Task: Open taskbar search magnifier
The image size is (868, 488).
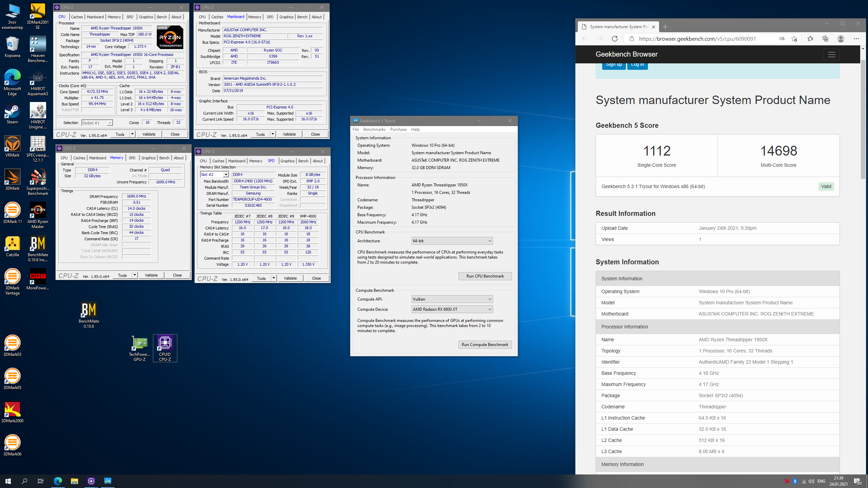Action: [24, 481]
